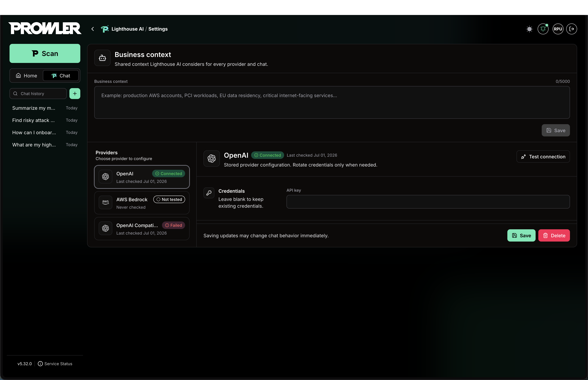Click the search magnifier icon in Chat history
588x380 pixels.
click(15, 94)
